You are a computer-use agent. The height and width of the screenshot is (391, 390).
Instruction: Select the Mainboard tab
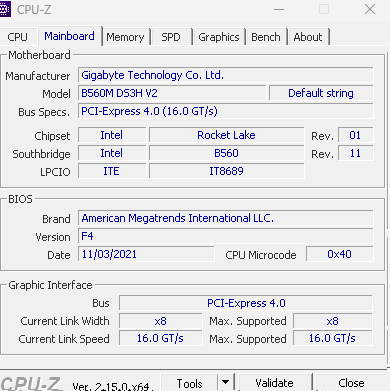[x=69, y=36]
